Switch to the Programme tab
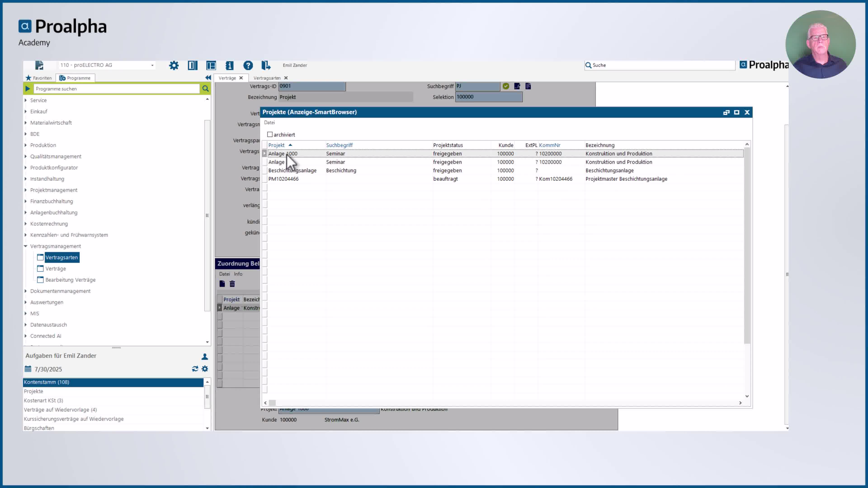The width and height of the screenshot is (868, 488). pos(75,78)
